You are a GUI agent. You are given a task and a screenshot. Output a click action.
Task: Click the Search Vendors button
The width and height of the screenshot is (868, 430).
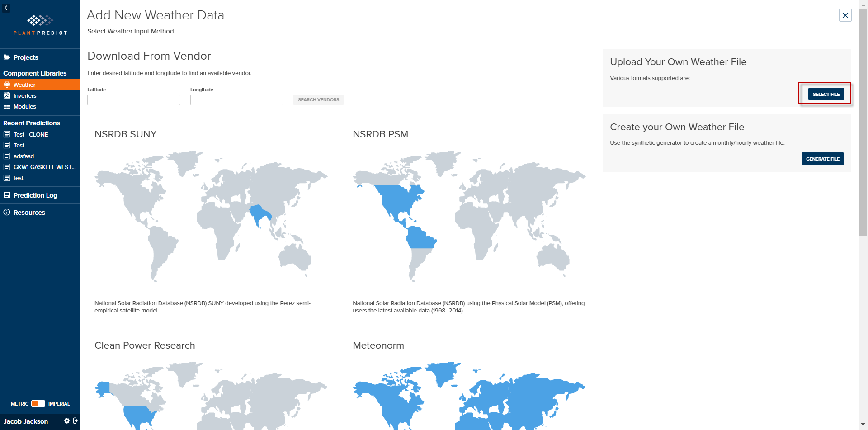(318, 100)
